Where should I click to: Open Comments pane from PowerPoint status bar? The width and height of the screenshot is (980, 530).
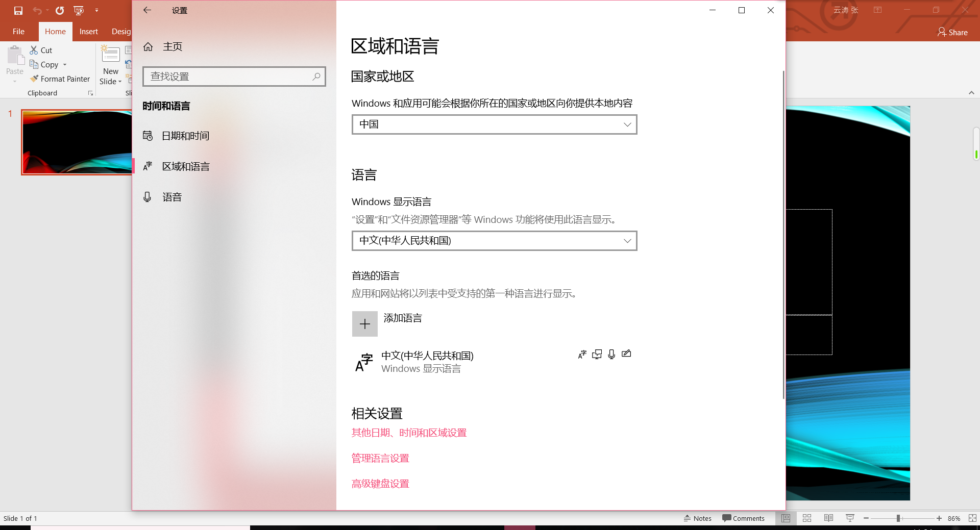tap(743, 518)
